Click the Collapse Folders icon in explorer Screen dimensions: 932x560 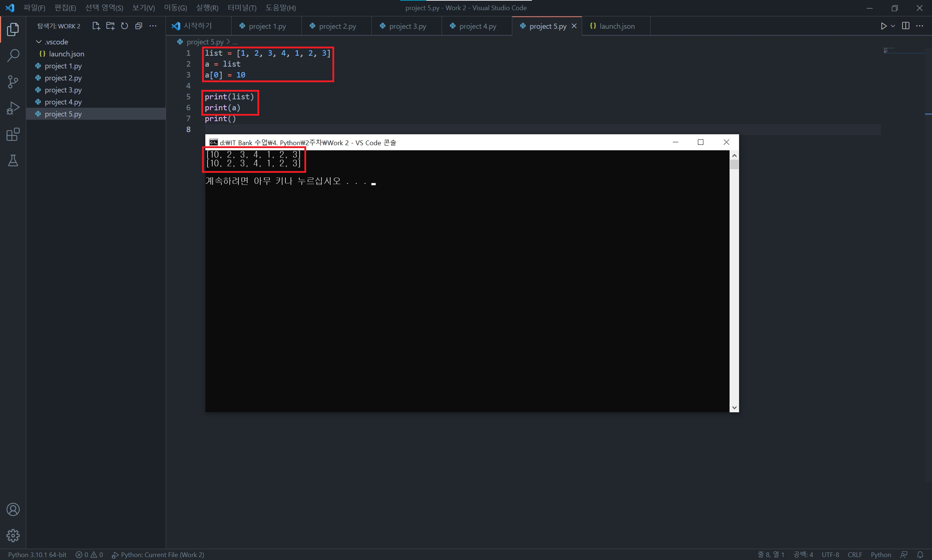tap(139, 26)
